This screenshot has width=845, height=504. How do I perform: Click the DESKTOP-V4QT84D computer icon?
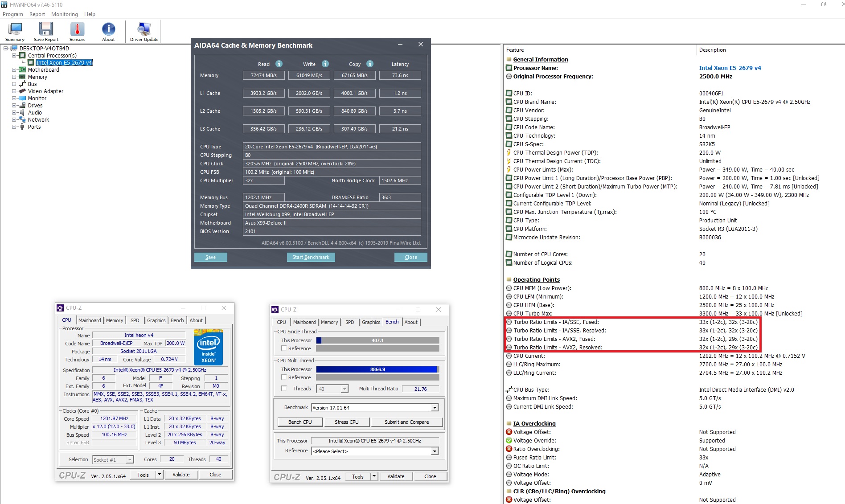click(x=14, y=48)
